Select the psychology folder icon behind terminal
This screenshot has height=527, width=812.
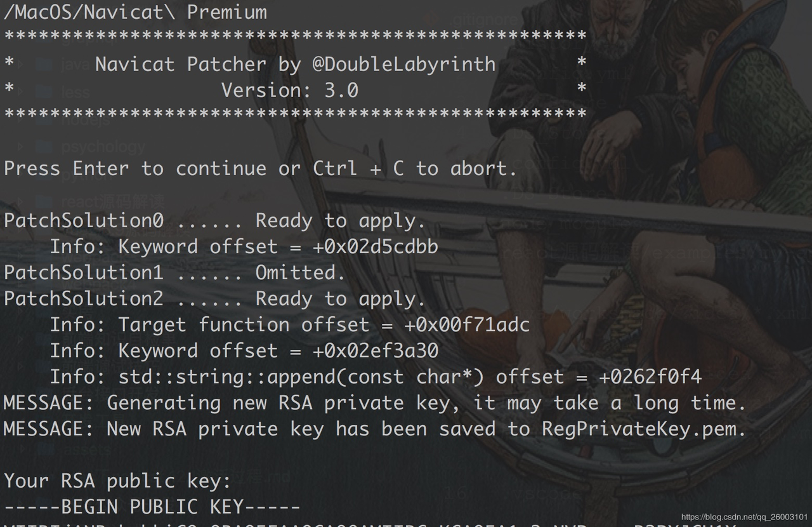pos(44,147)
